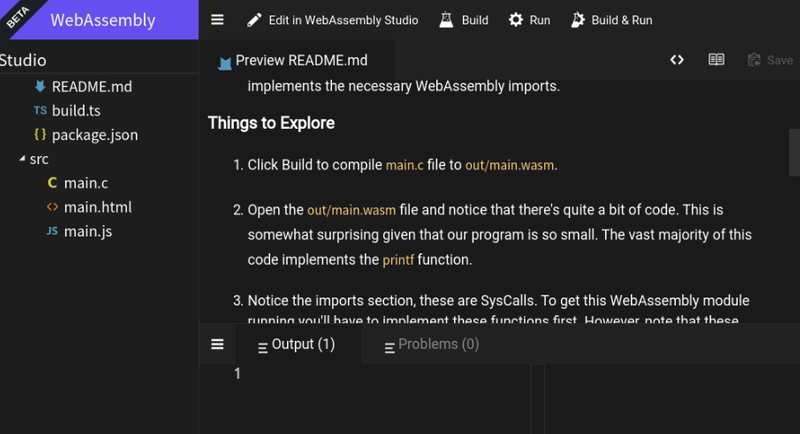
Task: Click the README preview vertical scrollbar
Action: (x=794, y=152)
